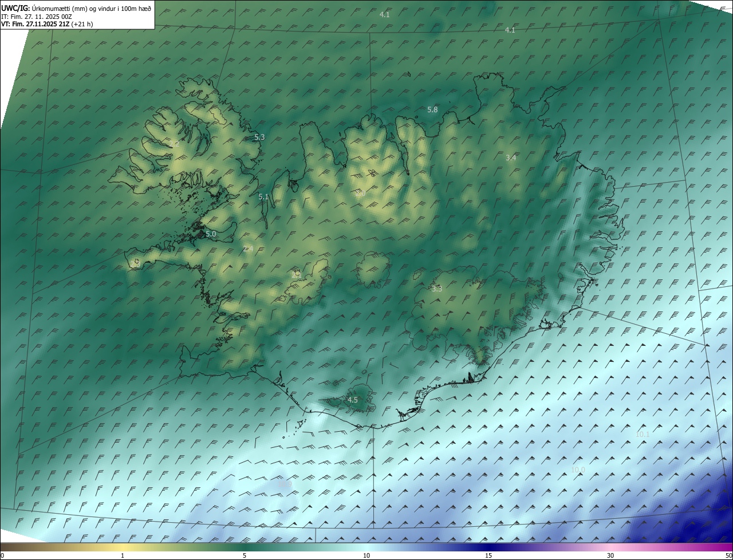Click the 2.4 value label on the map
The image size is (733, 560).
tap(248, 249)
